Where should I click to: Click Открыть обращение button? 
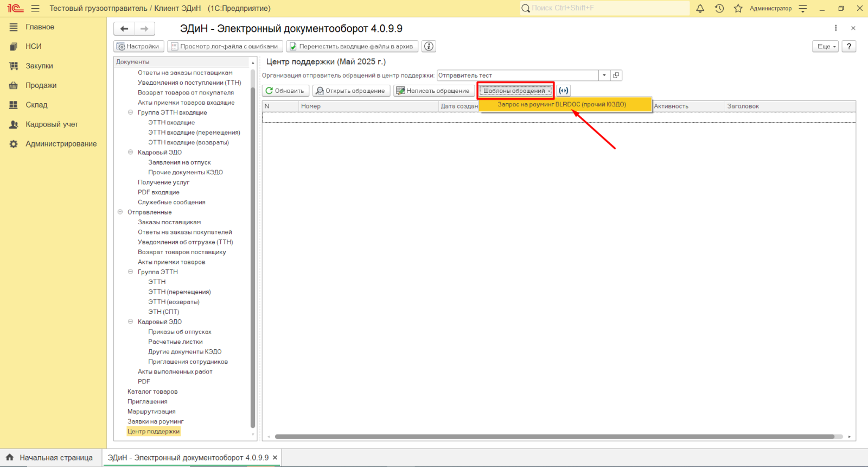(351, 91)
